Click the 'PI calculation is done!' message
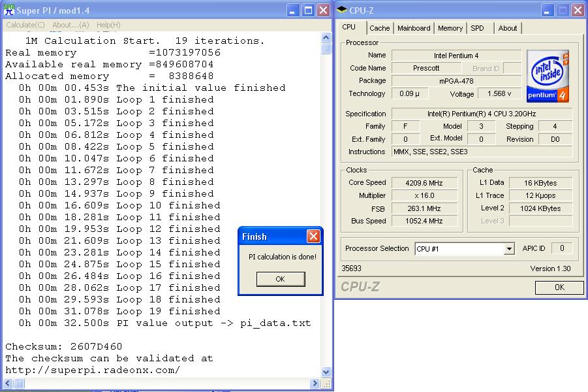588x392 pixels. pyautogui.click(x=283, y=257)
